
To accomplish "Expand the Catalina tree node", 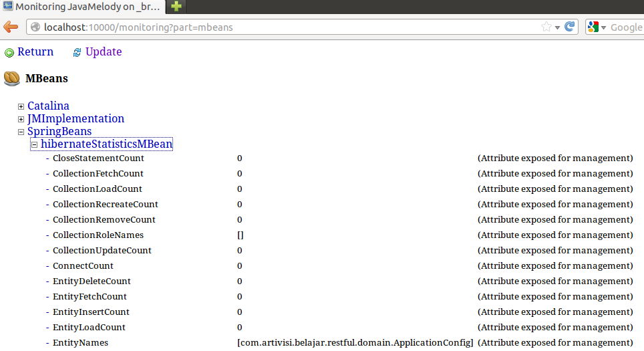I will (x=21, y=106).
